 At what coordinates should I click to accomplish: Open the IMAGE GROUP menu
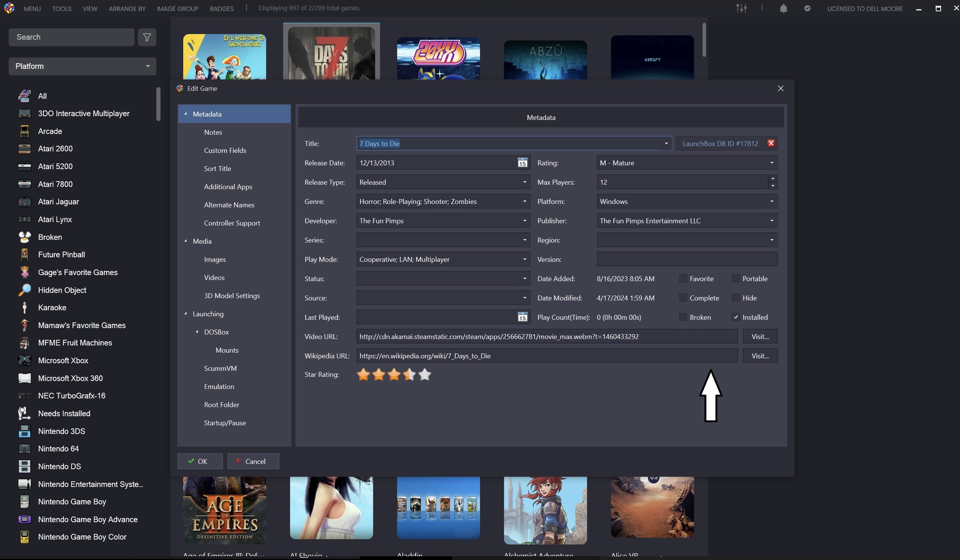[x=178, y=8]
